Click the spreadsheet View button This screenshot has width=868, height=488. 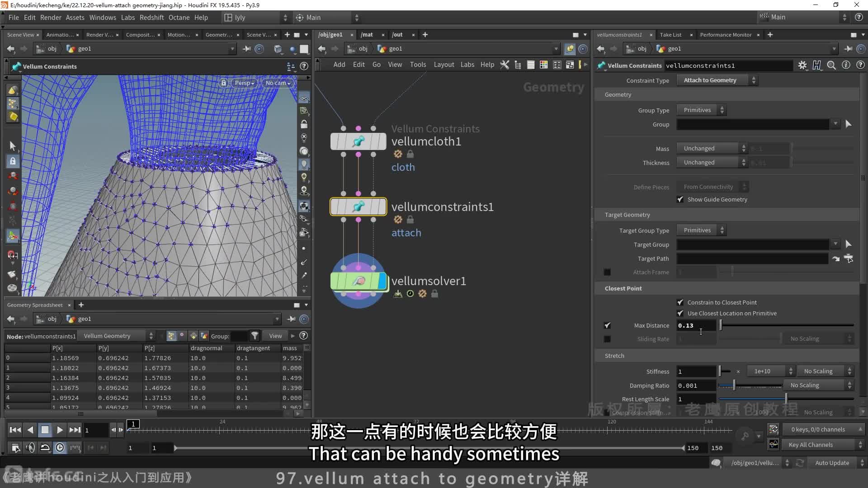[275, 336]
